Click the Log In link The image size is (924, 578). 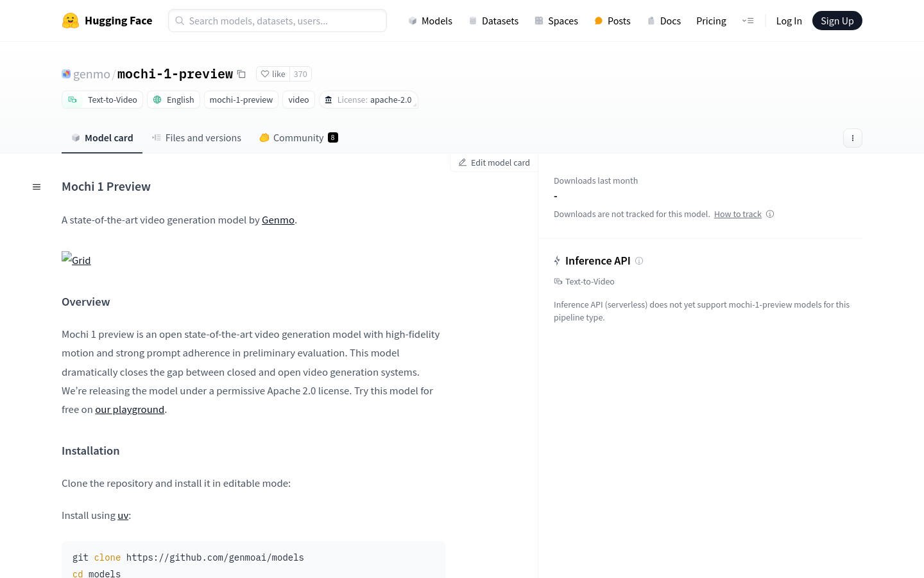coord(789,21)
